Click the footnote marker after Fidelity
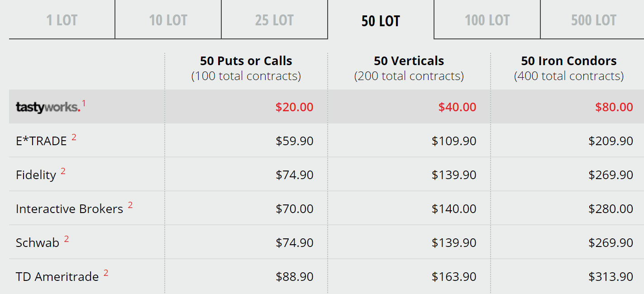This screenshot has width=644, height=294. (63, 171)
